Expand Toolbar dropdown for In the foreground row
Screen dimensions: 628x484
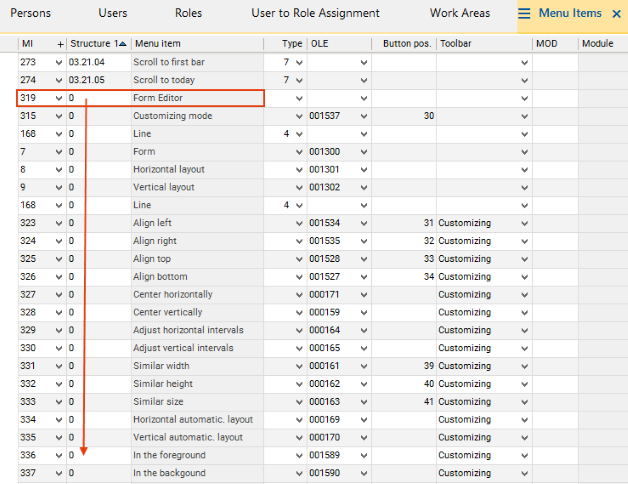pos(525,456)
